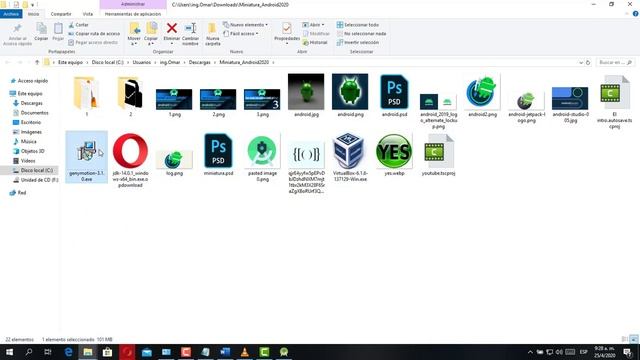
Task: Open Word from the taskbar
Action: pos(225,352)
